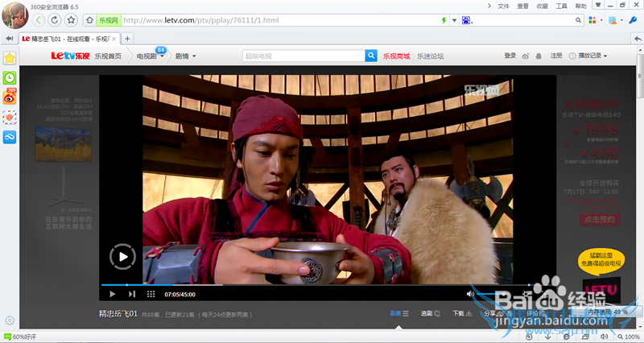Toggle the status bar sound mute icon
The width and height of the screenshot is (644, 343).
605,337
